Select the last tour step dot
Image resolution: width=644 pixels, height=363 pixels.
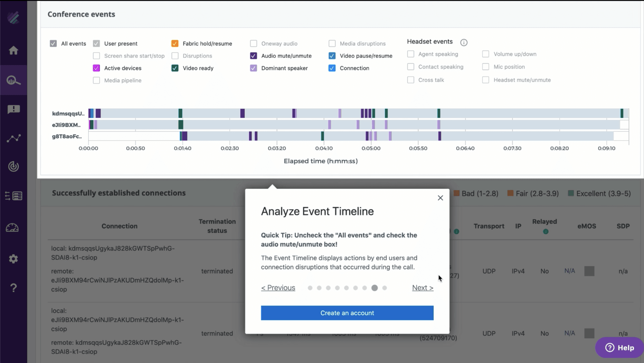pyautogui.click(x=384, y=288)
